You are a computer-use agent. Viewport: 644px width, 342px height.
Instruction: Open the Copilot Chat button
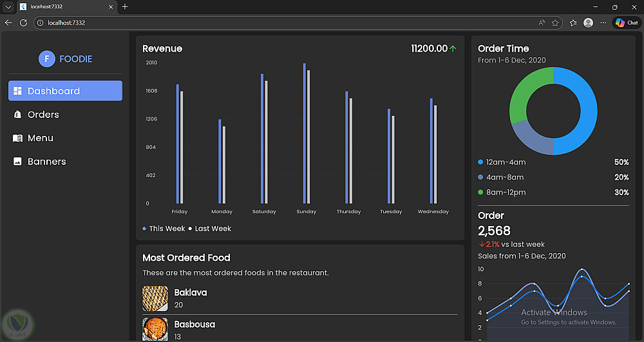(x=627, y=23)
